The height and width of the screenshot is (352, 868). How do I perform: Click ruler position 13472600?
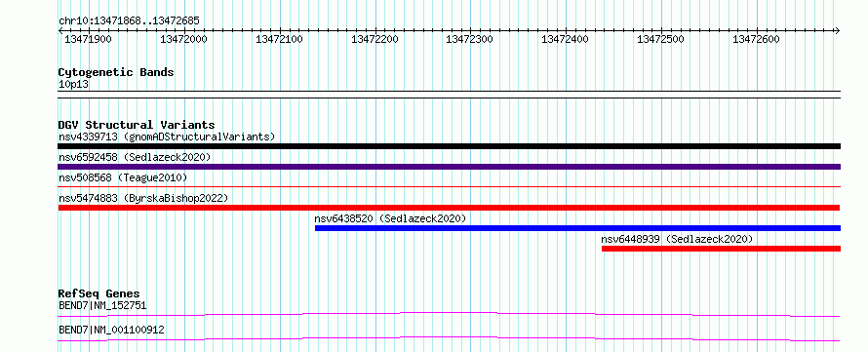(756, 39)
